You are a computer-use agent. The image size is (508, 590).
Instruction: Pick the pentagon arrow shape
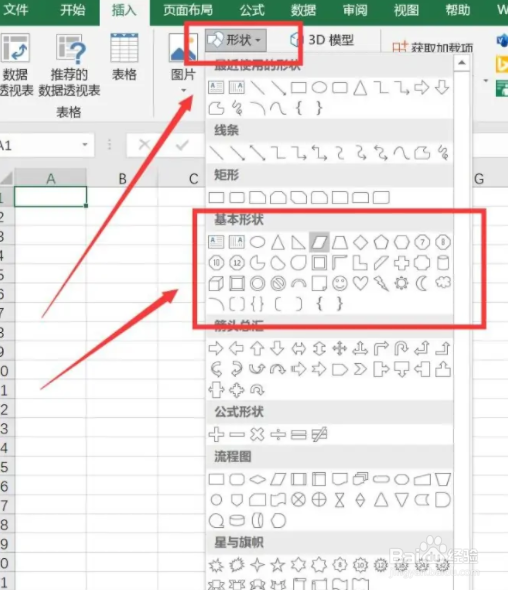coord(339,369)
